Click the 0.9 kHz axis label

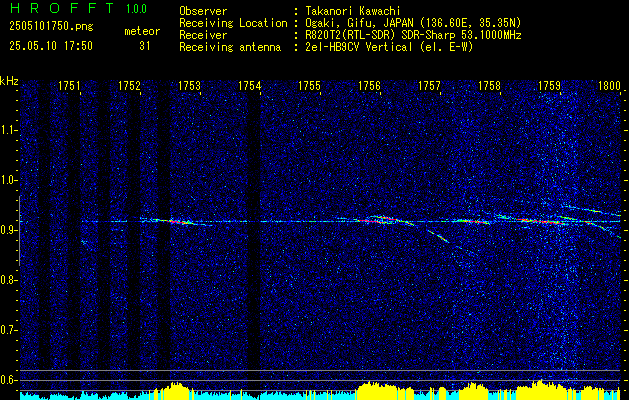(x=7, y=230)
